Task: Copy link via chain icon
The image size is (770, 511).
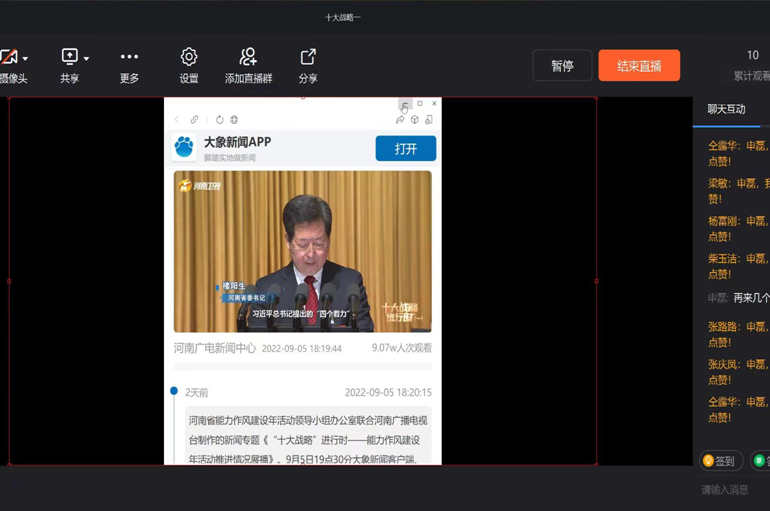Action: [x=194, y=120]
